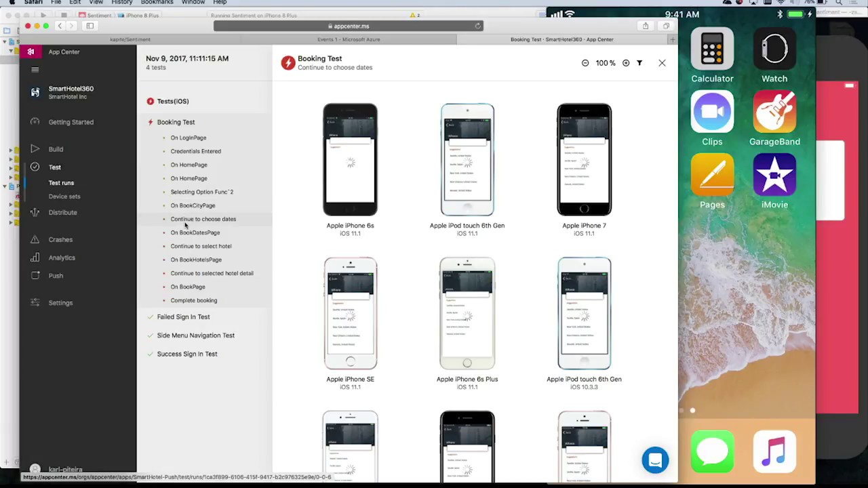This screenshot has height=488, width=868.
Task: Select Device sets submenu item
Action: click(x=64, y=197)
